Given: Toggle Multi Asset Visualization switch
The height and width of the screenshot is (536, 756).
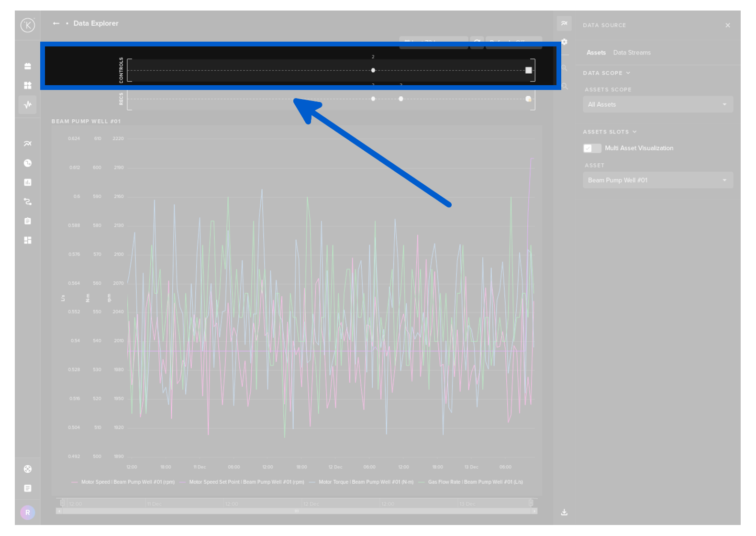Looking at the screenshot, I should [592, 148].
